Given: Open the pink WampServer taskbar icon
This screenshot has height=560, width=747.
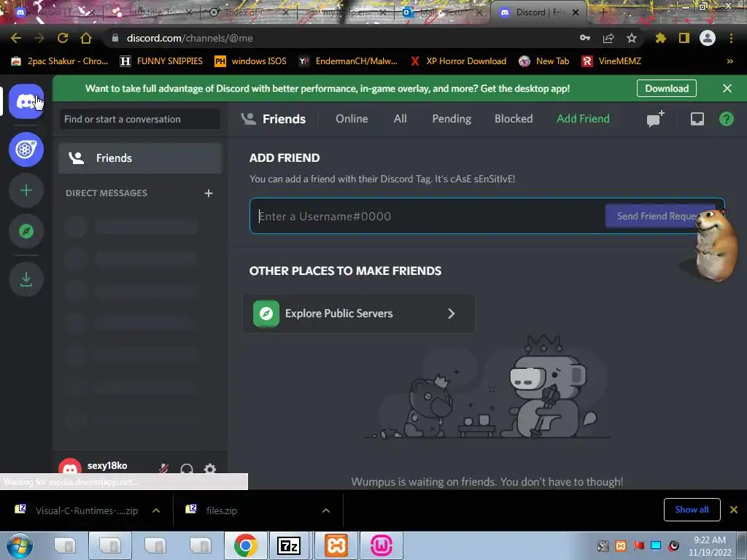Looking at the screenshot, I should click(382, 545).
